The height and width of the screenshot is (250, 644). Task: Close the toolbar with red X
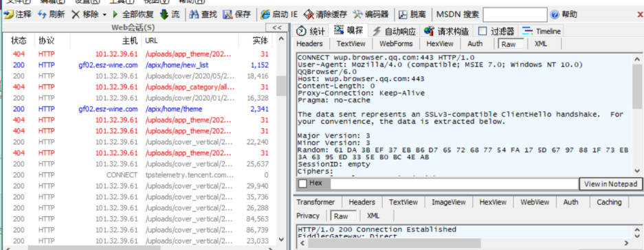[x=639, y=15]
